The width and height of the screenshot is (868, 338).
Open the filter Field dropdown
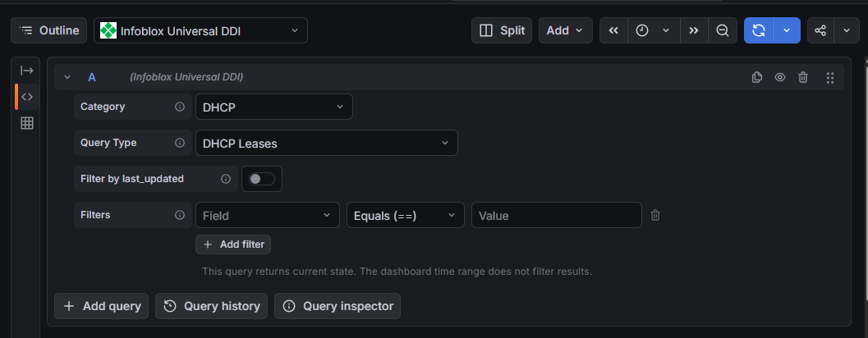pyautogui.click(x=268, y=215)
